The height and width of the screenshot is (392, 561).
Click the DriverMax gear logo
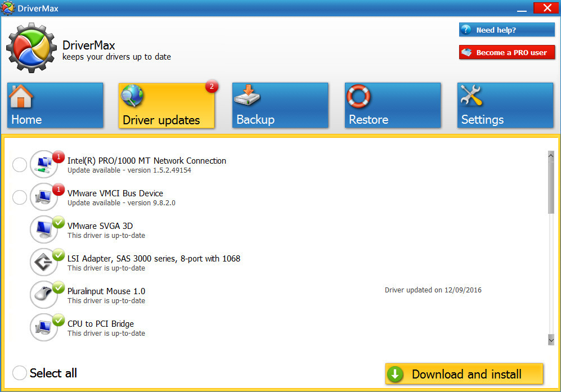point(32,47)
